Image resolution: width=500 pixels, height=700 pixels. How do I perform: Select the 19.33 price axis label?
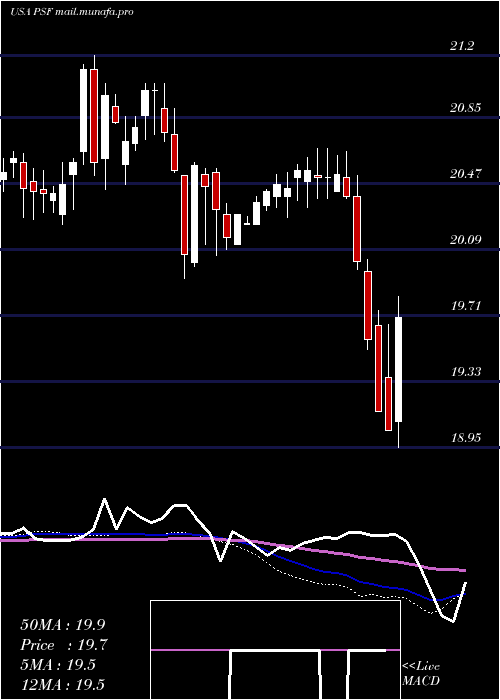(x=466, y=372)
